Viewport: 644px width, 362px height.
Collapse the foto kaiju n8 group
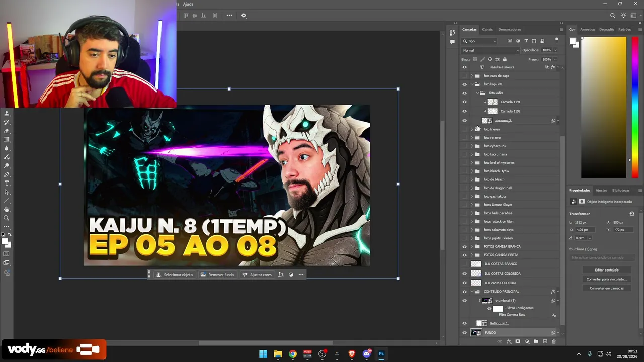click(472, 84)
